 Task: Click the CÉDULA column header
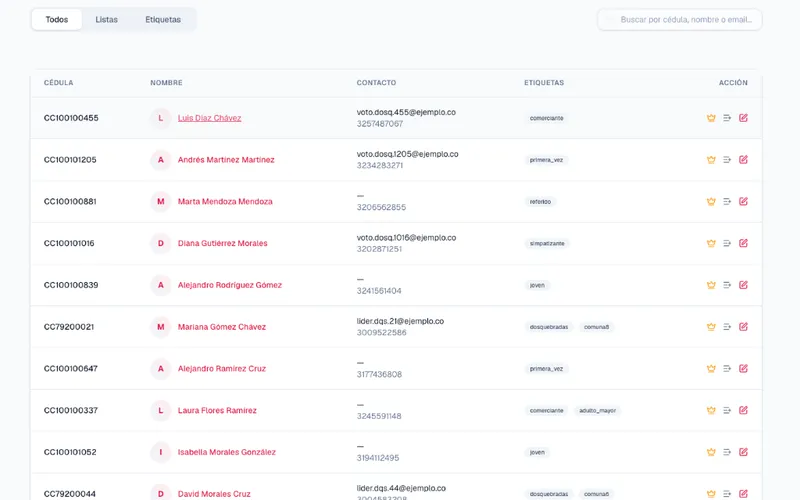[59, 83]
